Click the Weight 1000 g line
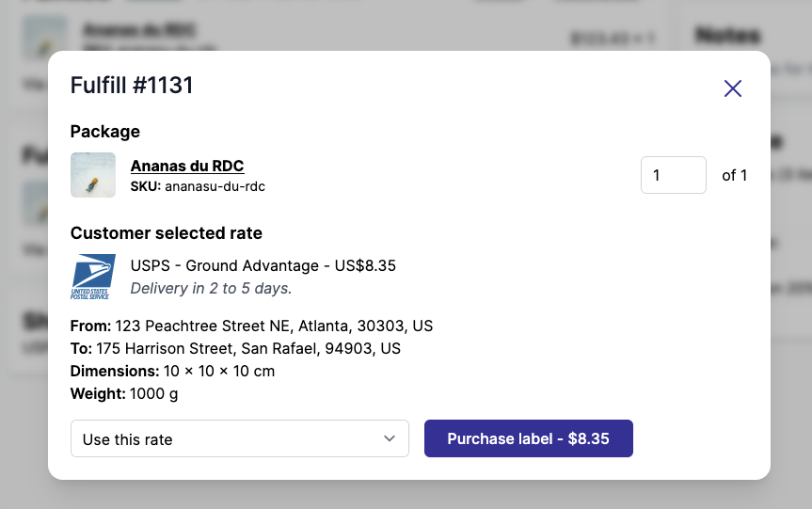 [124, 394]
